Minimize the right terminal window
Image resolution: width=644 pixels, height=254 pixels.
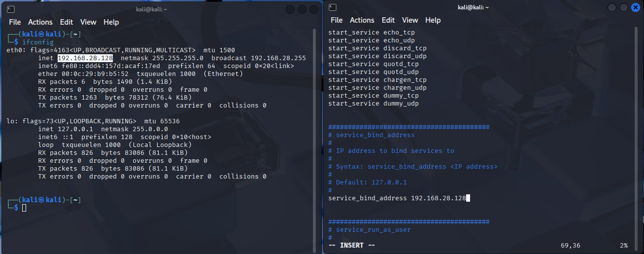click(x=611, y=7)
